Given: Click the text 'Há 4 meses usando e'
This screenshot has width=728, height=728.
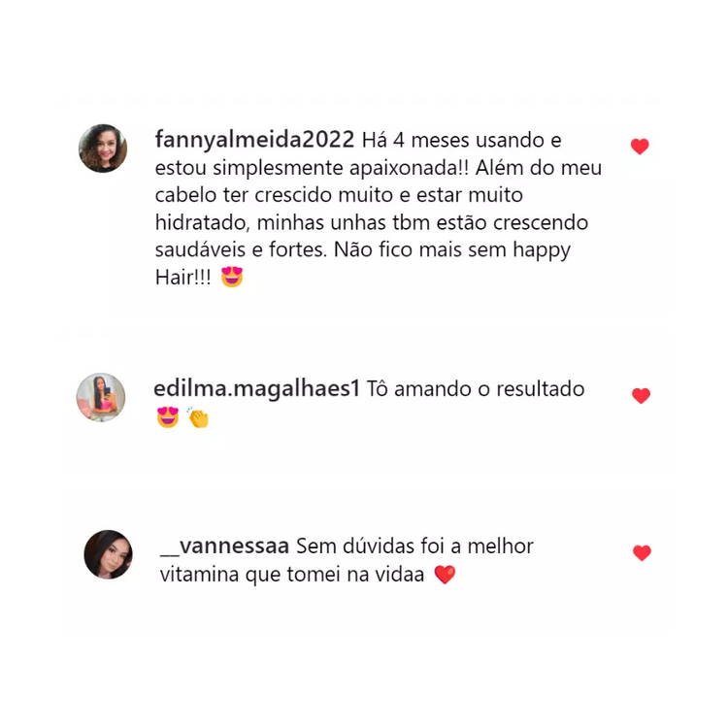Looking at the screenshot, I should click(x=461, y=140).
